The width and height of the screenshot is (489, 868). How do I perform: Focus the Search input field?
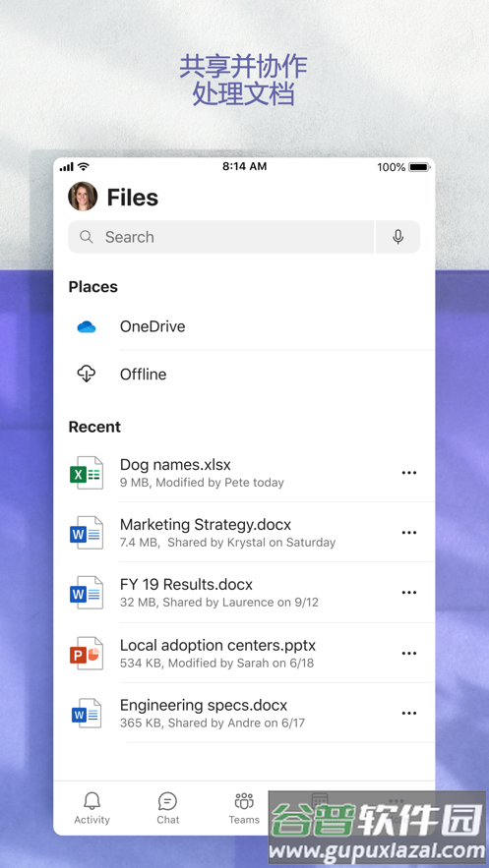(221, 237)
